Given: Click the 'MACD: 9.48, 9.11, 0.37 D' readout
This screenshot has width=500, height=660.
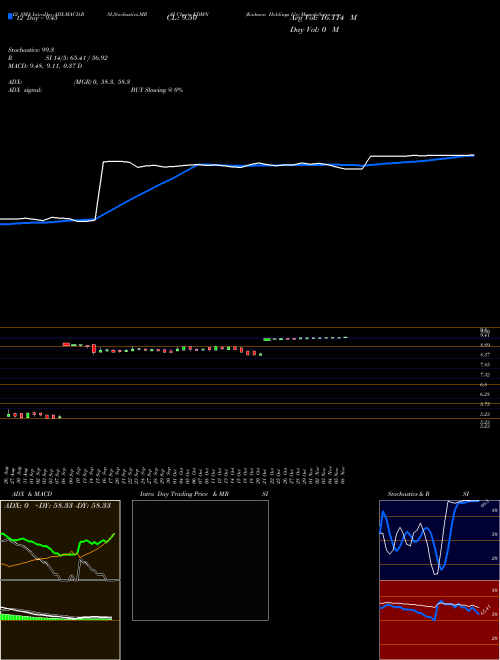Looking at the screenshot, I should coord(45,66).
